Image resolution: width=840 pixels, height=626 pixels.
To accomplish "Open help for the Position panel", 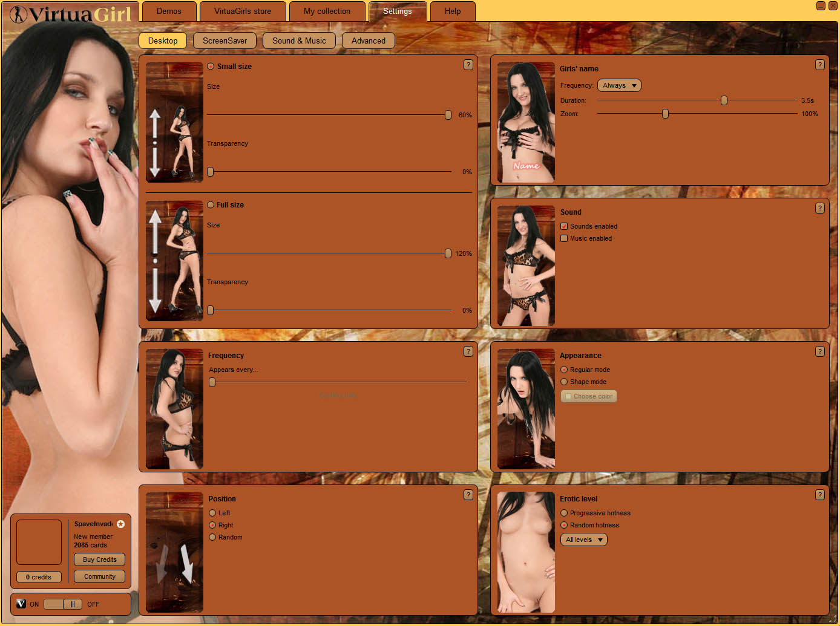I will pyautogui.click(x=468, y=495).
